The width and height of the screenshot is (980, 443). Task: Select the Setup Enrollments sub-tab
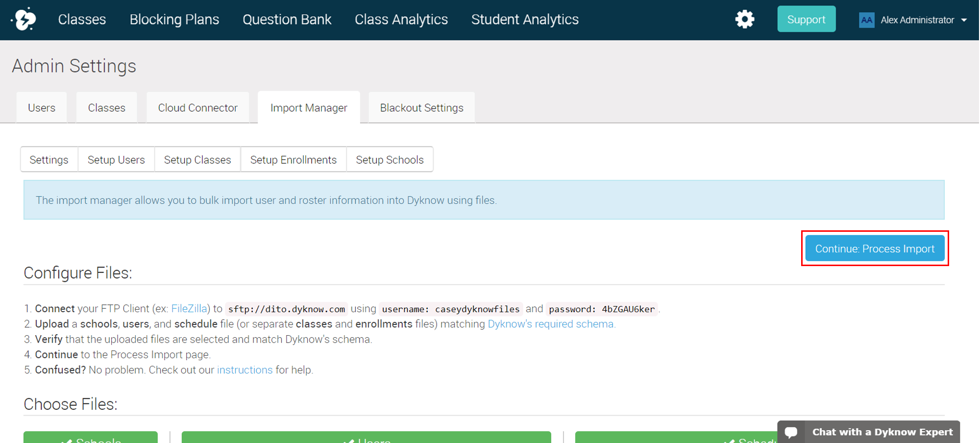click(294, 160)
